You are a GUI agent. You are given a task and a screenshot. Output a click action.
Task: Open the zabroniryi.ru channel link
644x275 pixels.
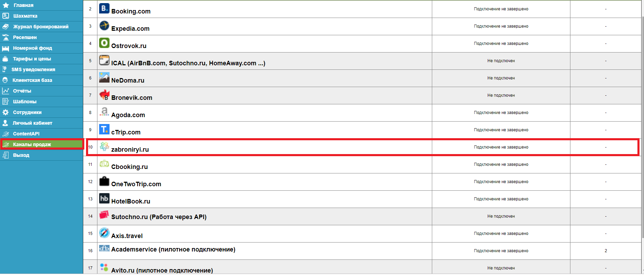130,150
